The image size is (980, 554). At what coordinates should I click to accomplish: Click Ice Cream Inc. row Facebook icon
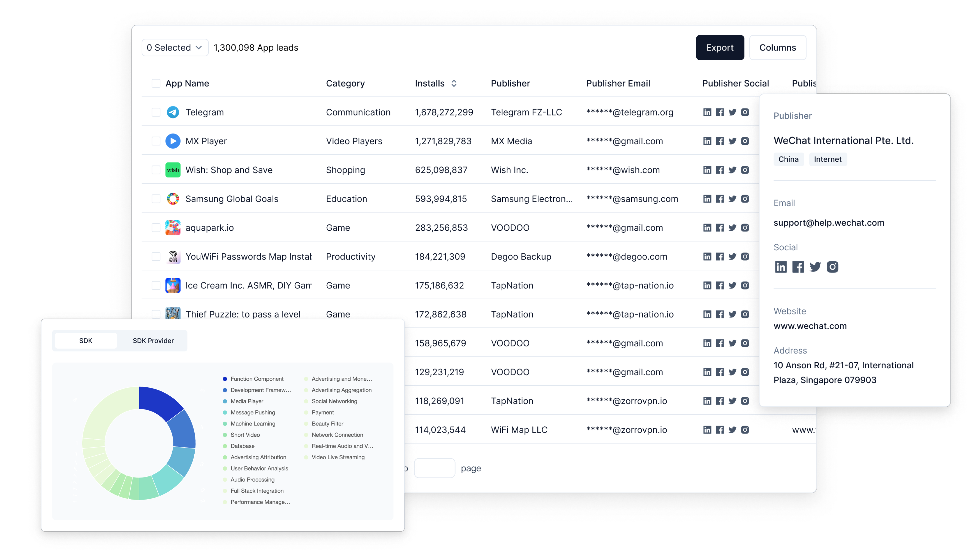pos(719,286)
